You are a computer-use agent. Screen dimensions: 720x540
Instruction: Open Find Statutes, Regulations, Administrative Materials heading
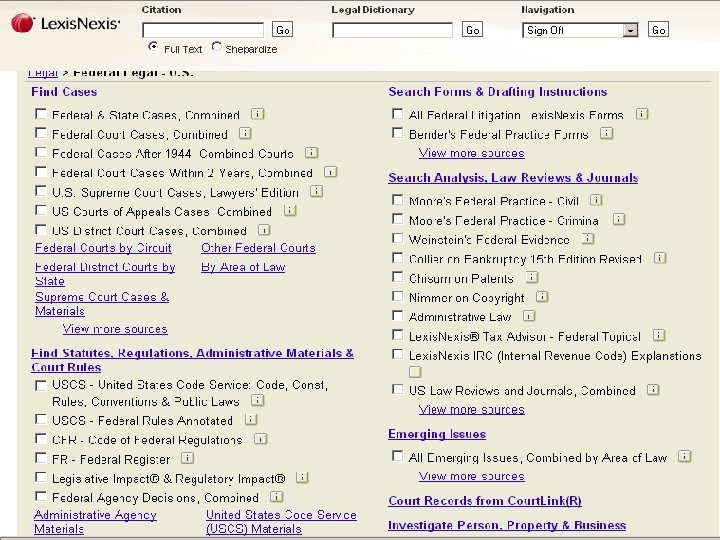coord(192,360)
